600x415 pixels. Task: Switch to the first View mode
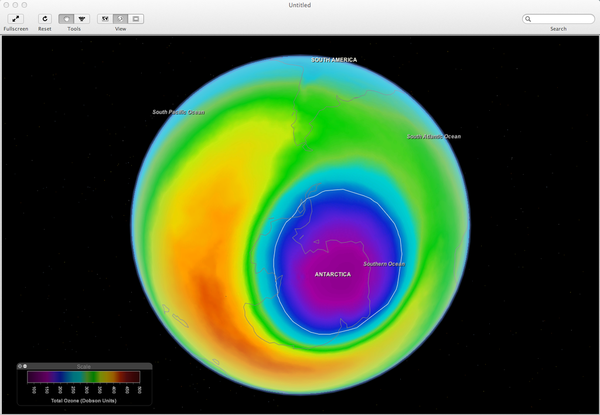(x=105, y=19)
